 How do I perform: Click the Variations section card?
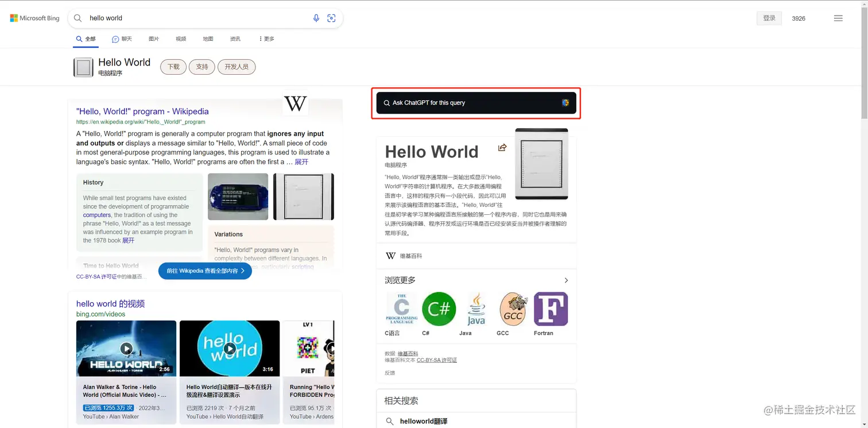click(x=271, y=247)
